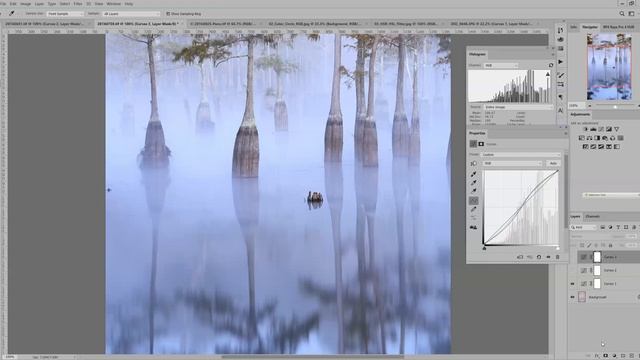This screenshot has height=360, width=640.
Task: Open the Sample Size dropdown
Action: click(x=64, y=13)
